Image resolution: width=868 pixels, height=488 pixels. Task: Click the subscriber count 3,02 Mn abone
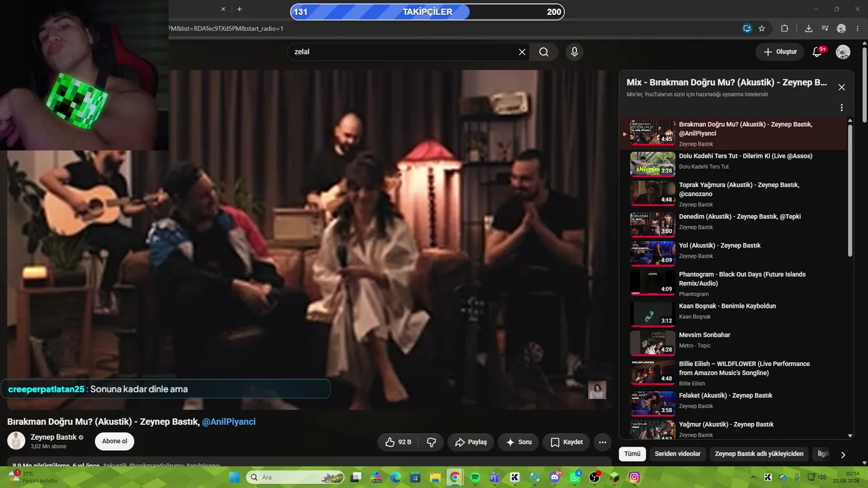[x=50, y=447]
